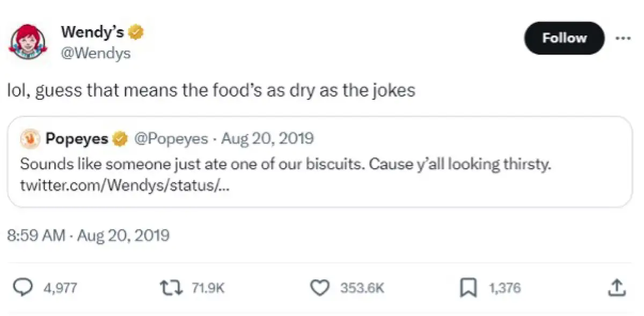Open the Aug 20, 2019 quoted tweet date
Image resolution: width=644 pixels, height=316 pixels.
267,138
